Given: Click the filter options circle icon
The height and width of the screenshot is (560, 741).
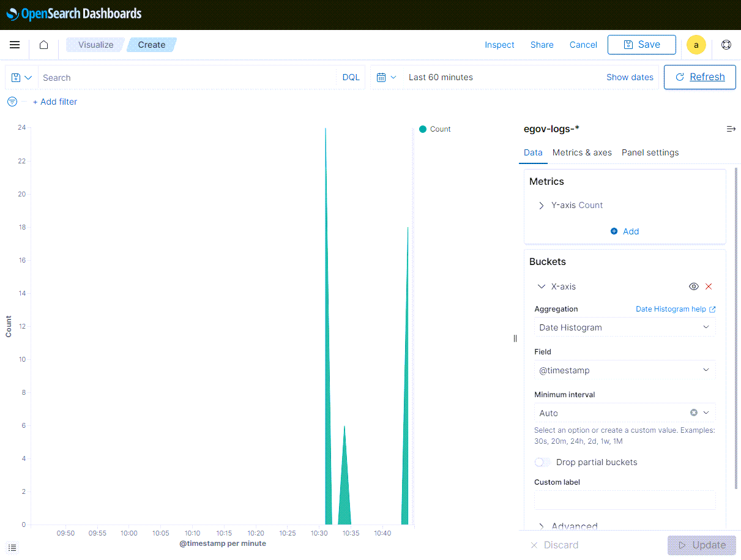Looking at the screenshot, I should click(x=12, y=102).
